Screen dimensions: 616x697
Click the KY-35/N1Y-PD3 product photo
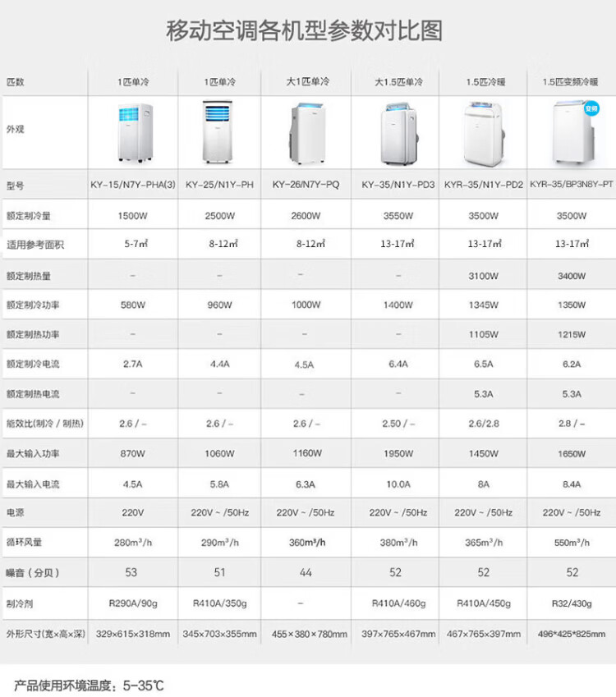(x=398, y=133)
